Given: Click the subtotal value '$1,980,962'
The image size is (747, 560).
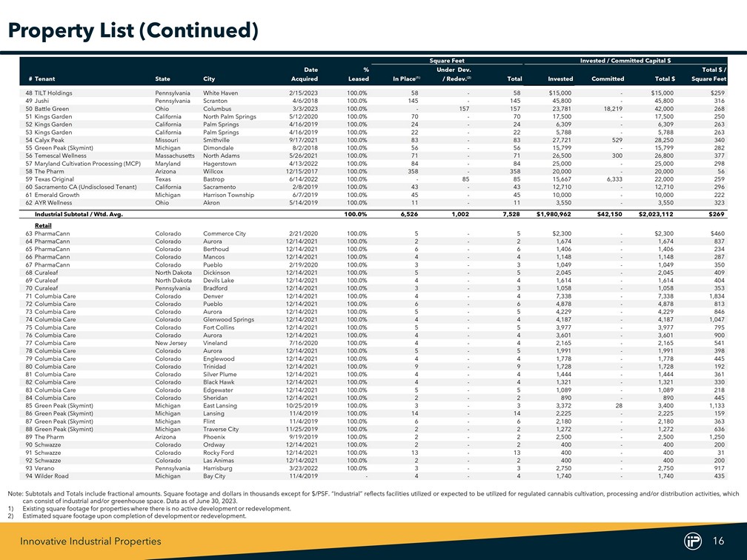Looking at the screenshot, I should click(x=554, y=214).
